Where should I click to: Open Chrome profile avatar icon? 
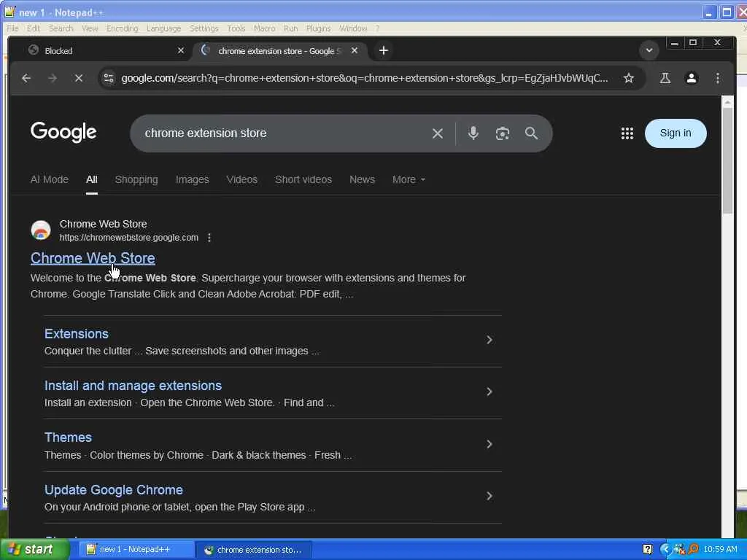(692, 78)
